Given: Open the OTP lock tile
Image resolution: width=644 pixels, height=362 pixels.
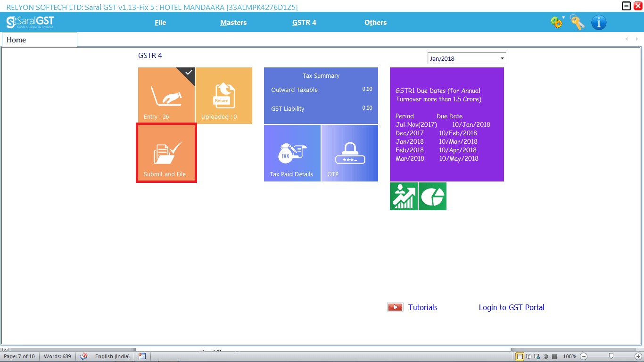Looking at the screenshot, I should click(x=350, y=153).
